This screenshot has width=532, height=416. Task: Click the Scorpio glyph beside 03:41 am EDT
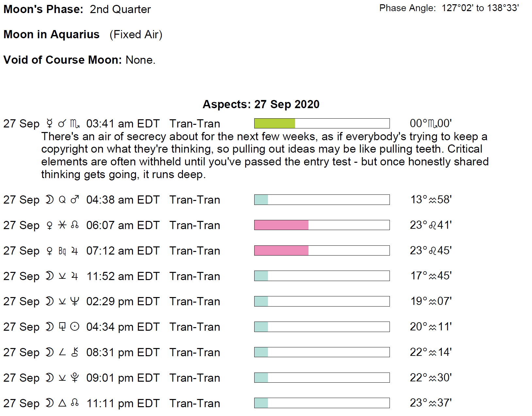pos(75,124)
